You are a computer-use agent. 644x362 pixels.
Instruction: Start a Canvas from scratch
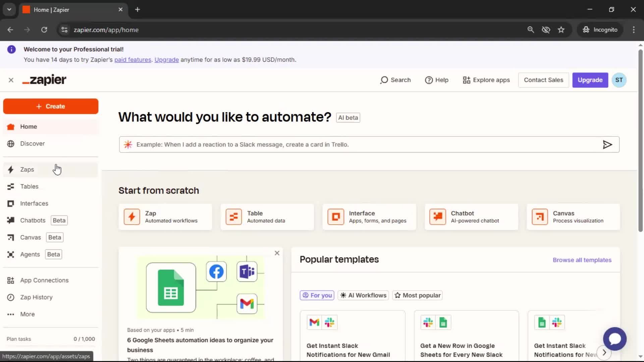573,217
